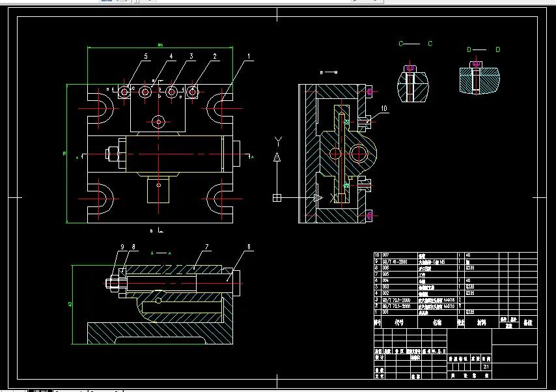Click the 代号 column header in title block

(399, 322)
